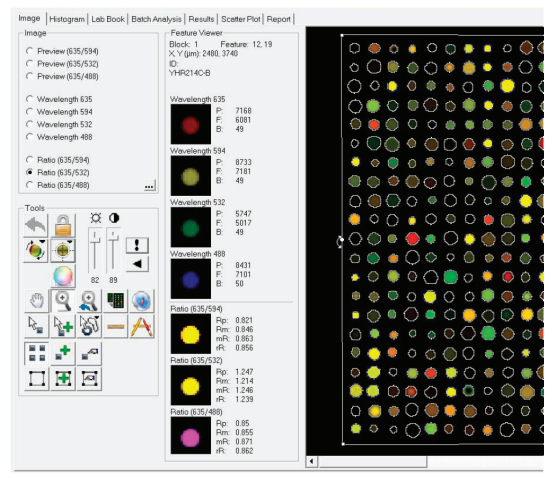Viewport: 557px width, 478px height.
Task: Select Ratio (635/532) radio button
Action: pyautogui.click(x=30, y=172)
